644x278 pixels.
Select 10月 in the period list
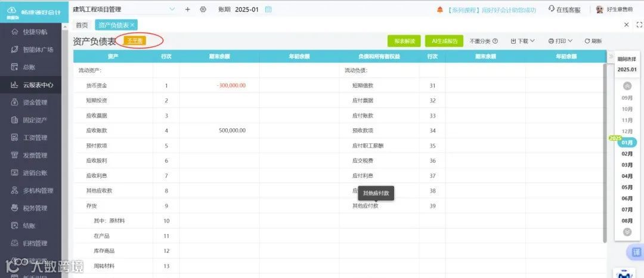click(x=627, y=109)
